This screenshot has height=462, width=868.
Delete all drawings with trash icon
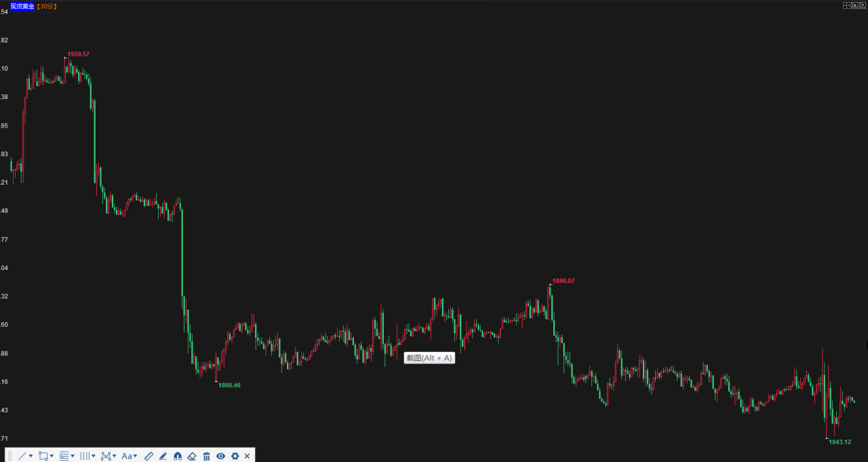pyautogui.click(x=207, y=456)
